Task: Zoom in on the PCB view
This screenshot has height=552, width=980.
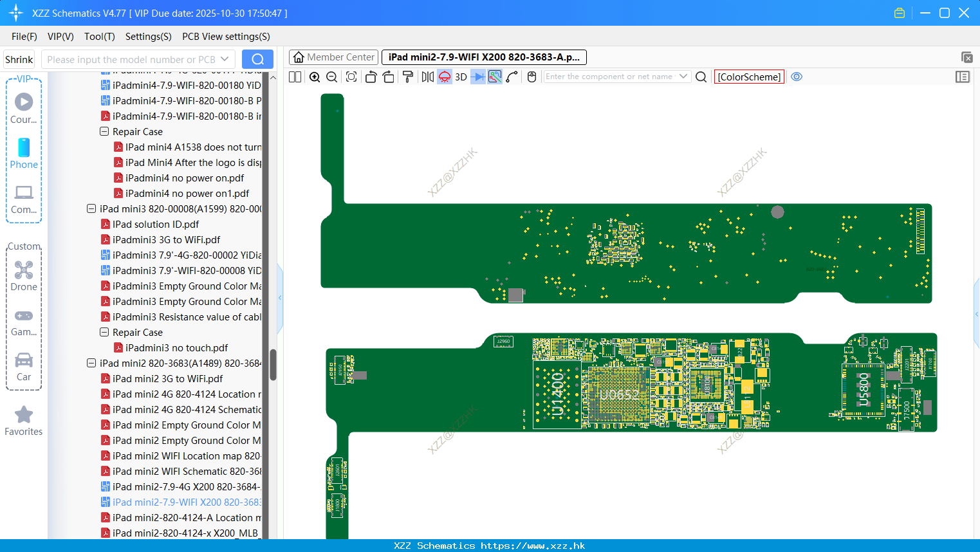Action: click(315, 77)
